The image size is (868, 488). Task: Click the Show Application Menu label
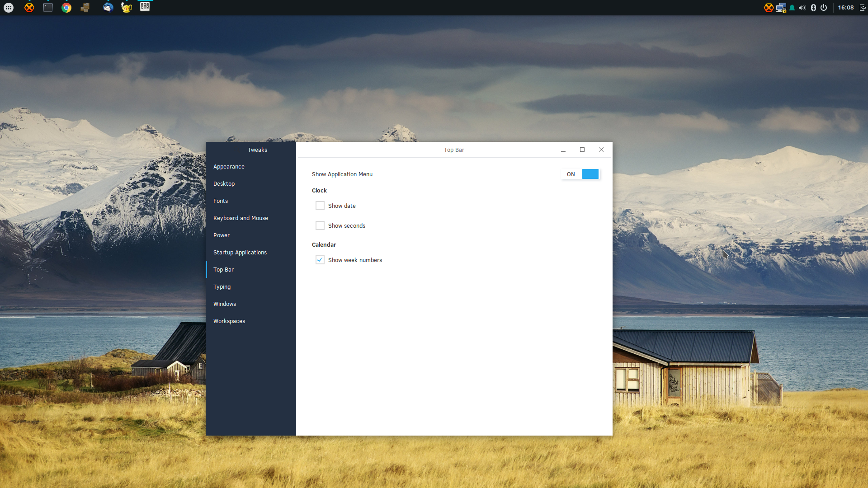pyautogui.click(x=342, y=174)
